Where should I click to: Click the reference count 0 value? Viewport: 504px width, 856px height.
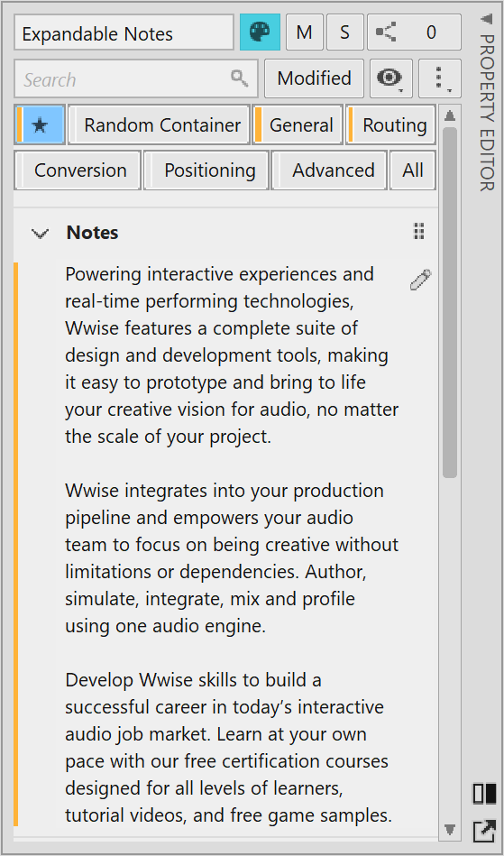pos(431,32)
